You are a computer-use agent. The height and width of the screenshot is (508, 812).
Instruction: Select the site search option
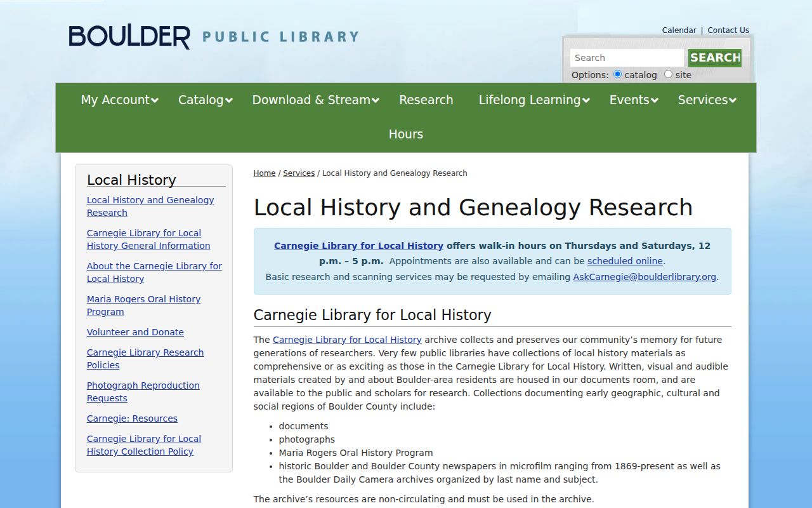click(x=668, y=74)
